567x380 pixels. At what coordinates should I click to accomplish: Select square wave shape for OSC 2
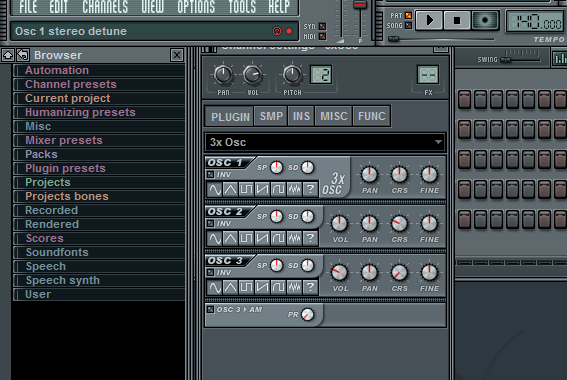coord(246,238)
